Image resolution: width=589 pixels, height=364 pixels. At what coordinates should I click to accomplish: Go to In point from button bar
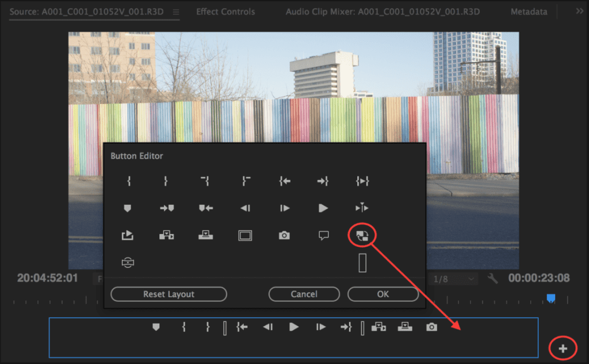(242, 327)
